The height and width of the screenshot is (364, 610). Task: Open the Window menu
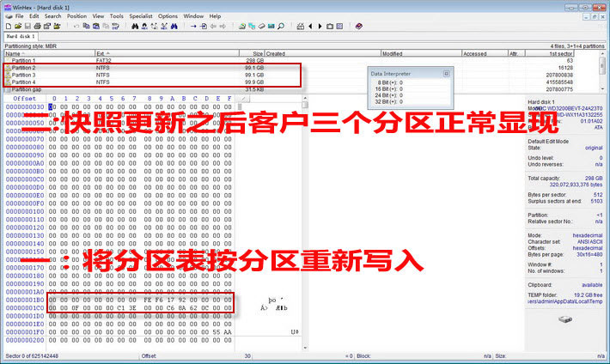click(x=193, y=16)
